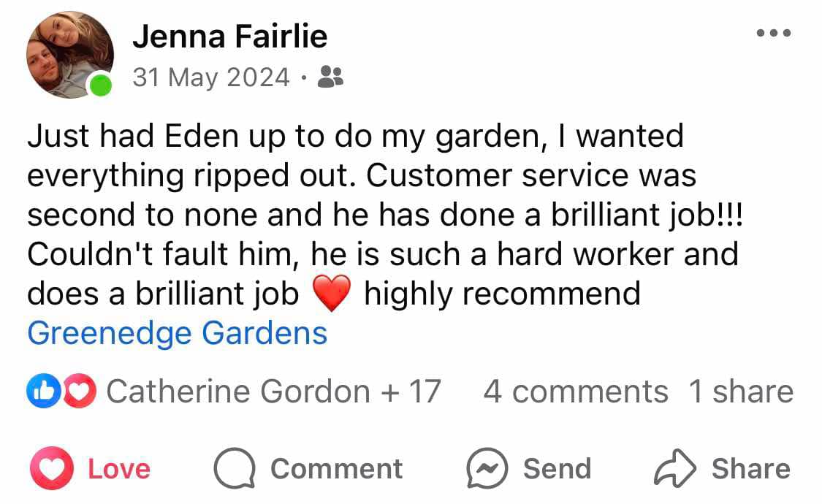Click Jenna Fairlie's profile picture
This screenshot has width=822, height=504.
coord(69,55)
